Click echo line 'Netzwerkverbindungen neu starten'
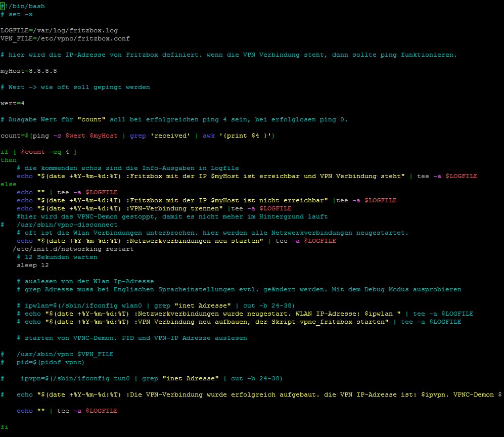This screenshot has height=437, width=504. click(x=176, y=241)
